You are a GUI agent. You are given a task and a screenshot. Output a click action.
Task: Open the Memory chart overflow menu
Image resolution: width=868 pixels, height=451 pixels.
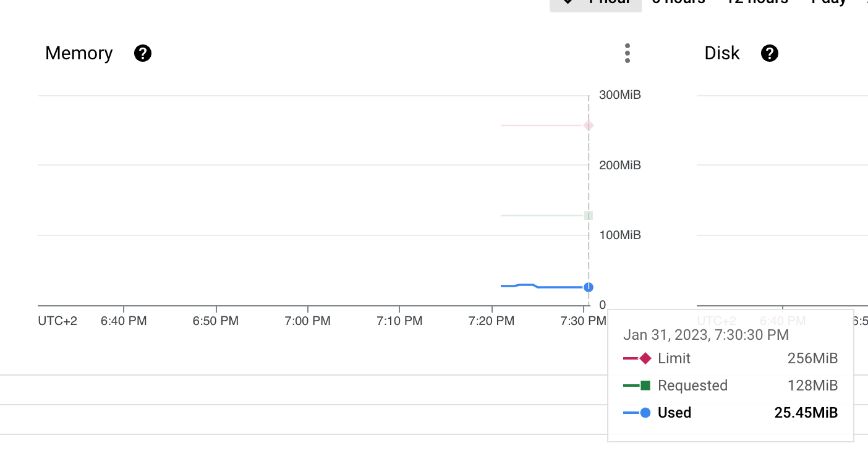(627, 53)
